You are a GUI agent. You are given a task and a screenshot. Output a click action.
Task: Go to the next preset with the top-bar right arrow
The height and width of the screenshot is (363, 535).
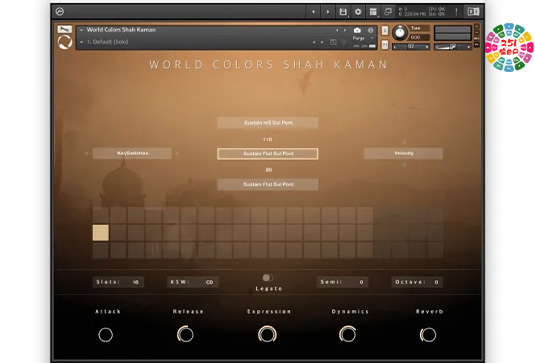(328, 12)
